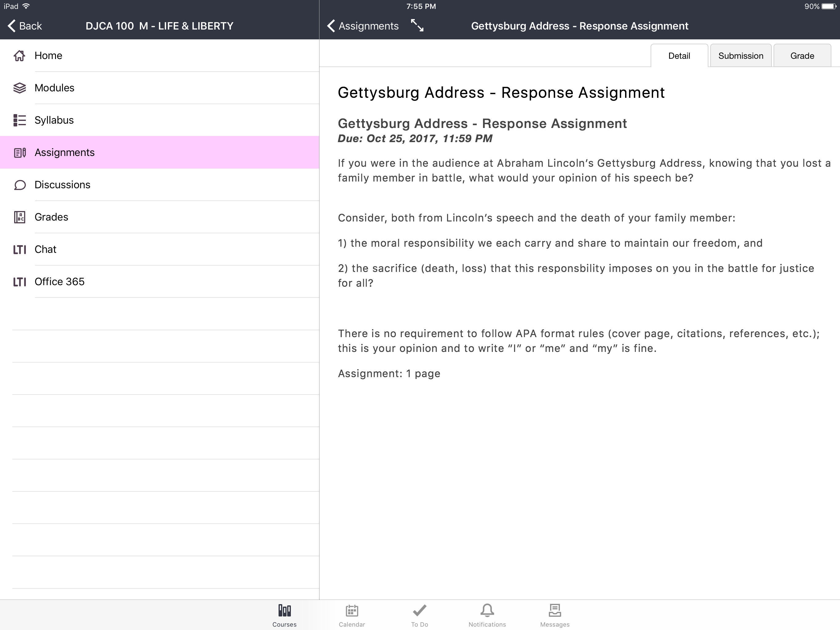
Task: Return to the Assignments list
Action: 363,26
